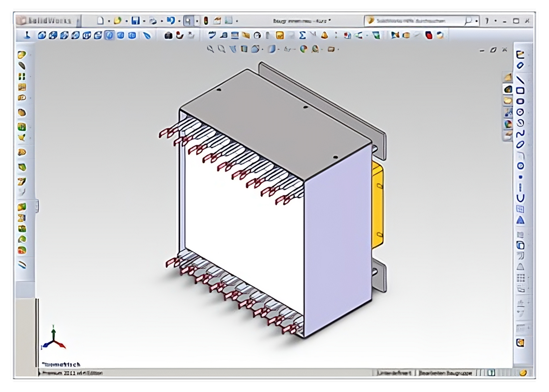Open the dropdown arrow next to Save
The image size is (549, 392).
click(x=144, y=21)
